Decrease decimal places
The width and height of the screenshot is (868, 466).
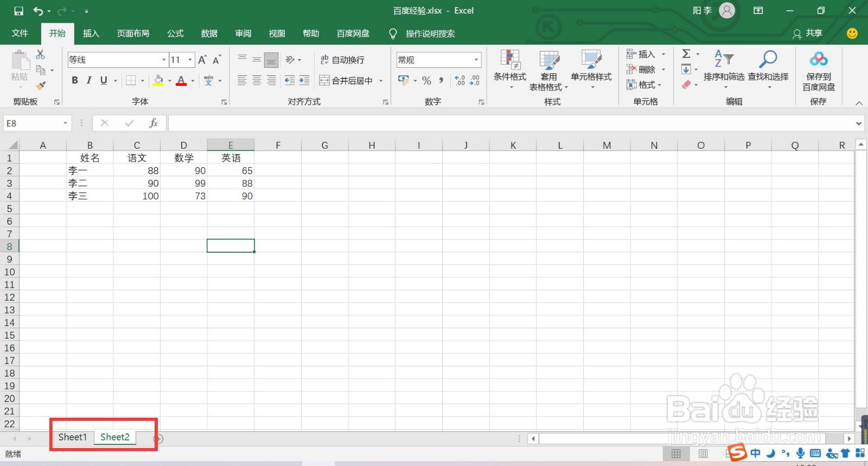[475, 81]
